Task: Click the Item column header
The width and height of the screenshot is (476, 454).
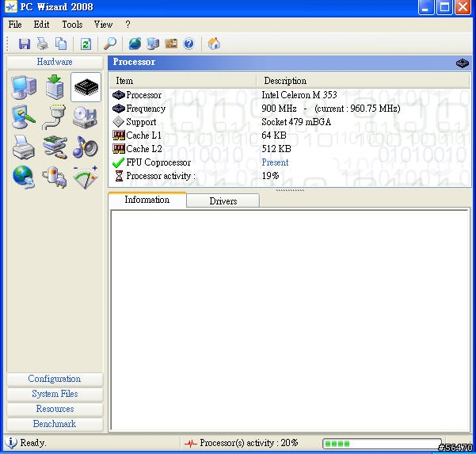Action: [x=183, y=81]
